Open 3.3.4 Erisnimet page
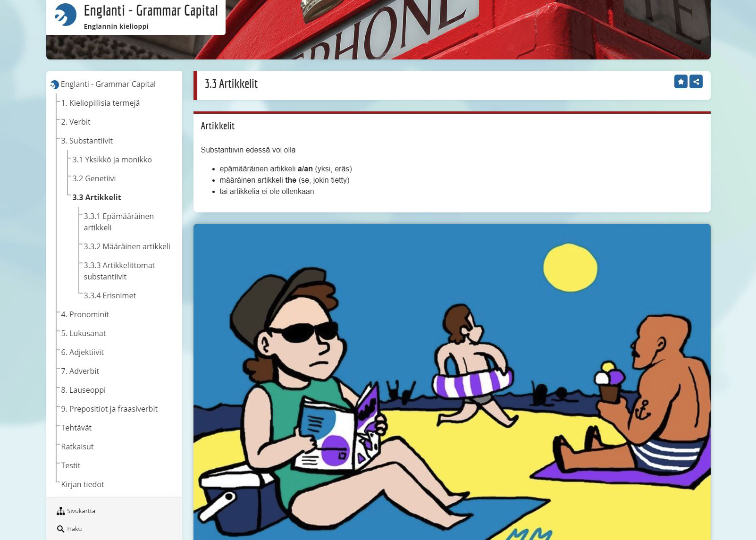This screenshot has height=540, width=756. coord(109,295)
